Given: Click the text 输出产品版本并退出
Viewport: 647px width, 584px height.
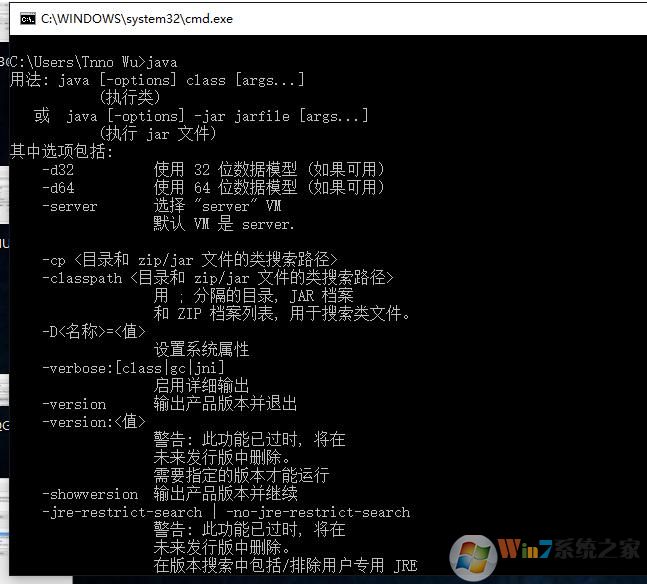Looking at the screenshot, I should pyautogui.click(x=225, y=404).
